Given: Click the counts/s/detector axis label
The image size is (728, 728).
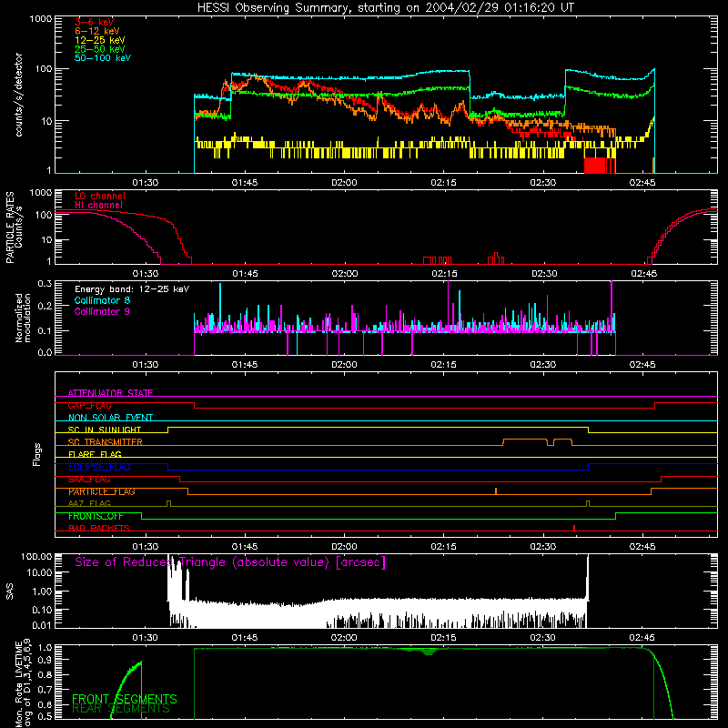Looking at the screenshot, I should (x=19, y=95).
